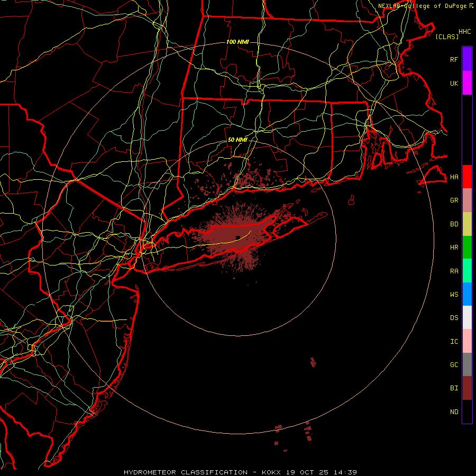Image resolution: width=476 pixels, height=476 pixels.
Task: Click the ND black legend swatch
Action: 467,411
